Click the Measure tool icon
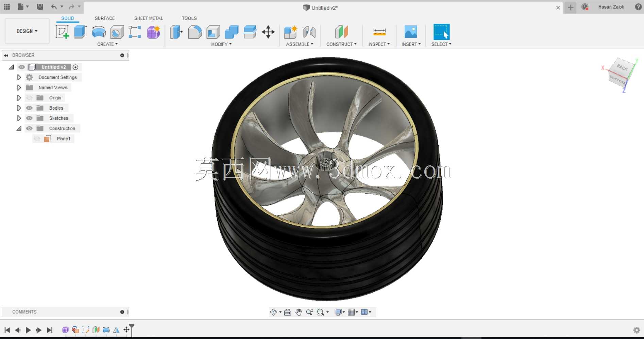The height and width of the screenshot is (339, 644). [379, 32]
